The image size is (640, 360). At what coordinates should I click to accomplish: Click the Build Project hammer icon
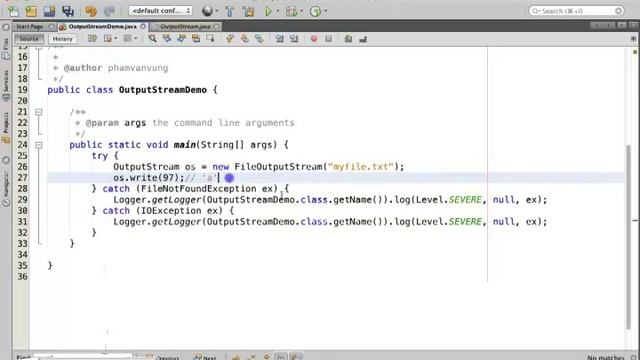(230, 11)
